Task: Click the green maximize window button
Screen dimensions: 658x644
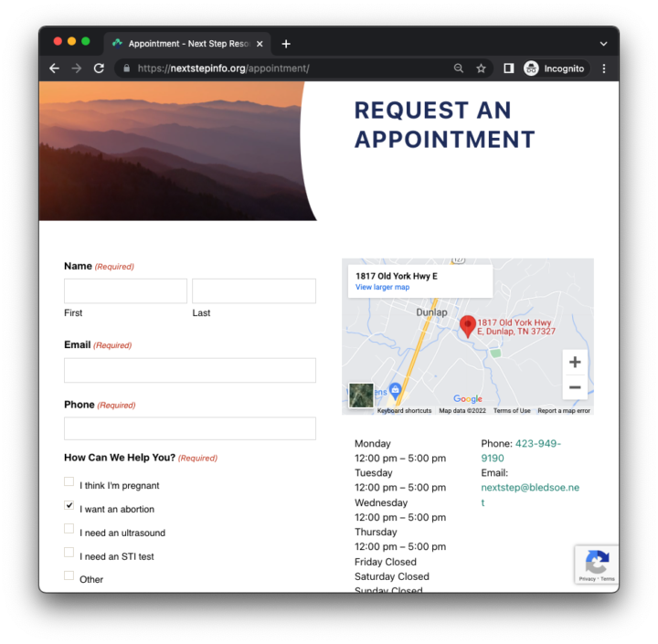Action: [86, 41]
